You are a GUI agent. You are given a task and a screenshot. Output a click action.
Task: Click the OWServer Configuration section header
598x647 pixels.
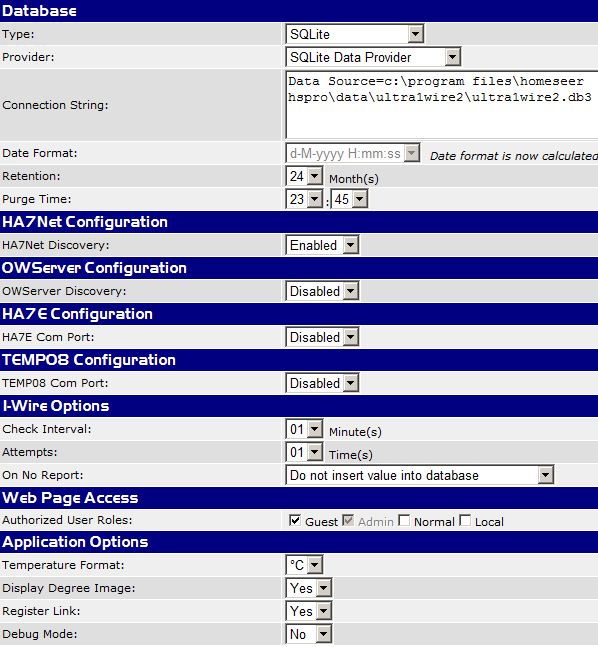[299, 268]
